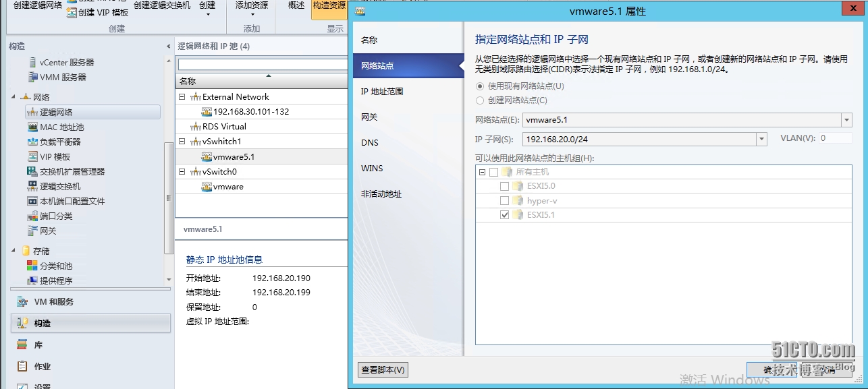Uncheck the ESXI5.1 host group checkbox

click(x=504, y=215)
